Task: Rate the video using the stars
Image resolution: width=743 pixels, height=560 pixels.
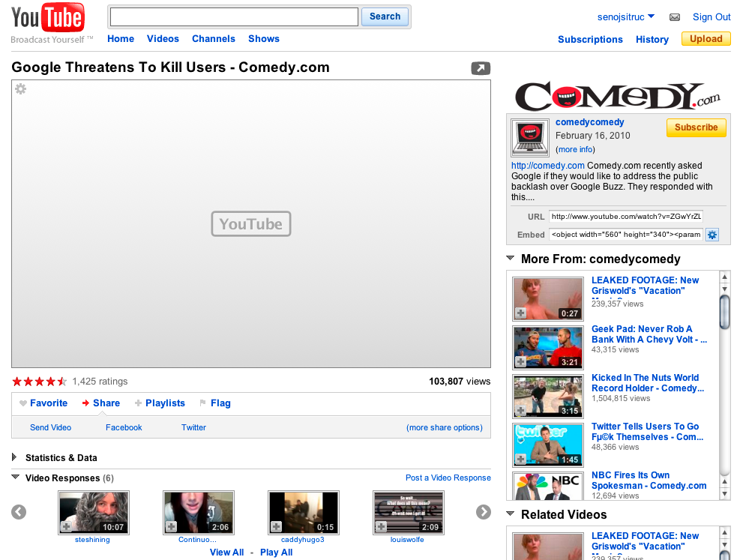Action: point(40,382)
